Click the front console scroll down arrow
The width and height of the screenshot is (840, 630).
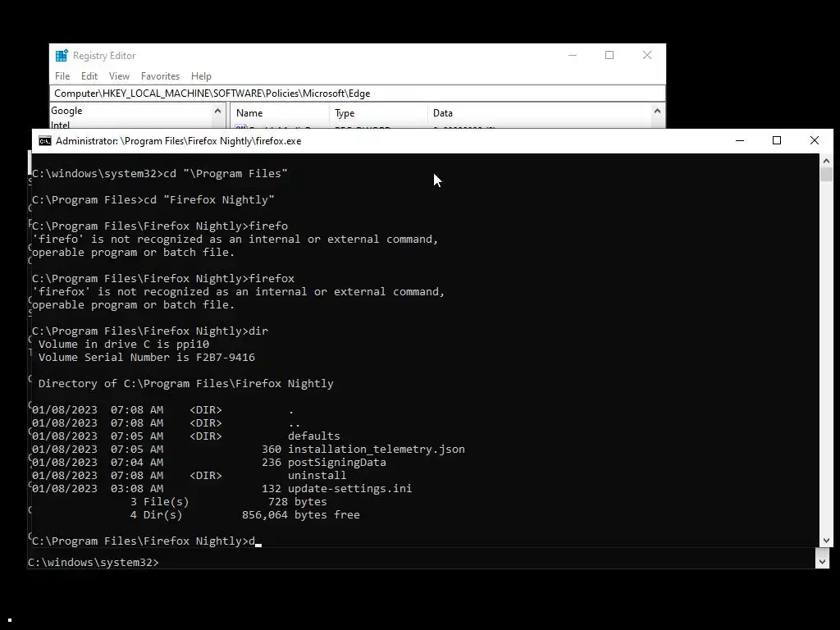[x=826, y=541]
